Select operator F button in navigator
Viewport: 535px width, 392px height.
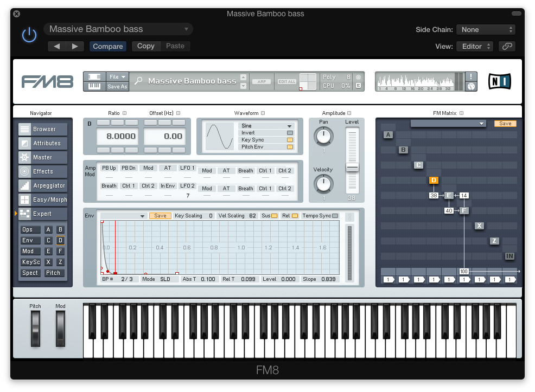pos(60,251)
